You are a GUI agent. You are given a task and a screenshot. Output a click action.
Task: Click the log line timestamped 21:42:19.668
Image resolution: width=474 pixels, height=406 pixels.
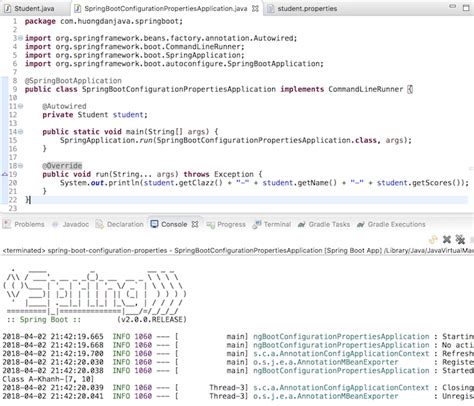point(238,345)
